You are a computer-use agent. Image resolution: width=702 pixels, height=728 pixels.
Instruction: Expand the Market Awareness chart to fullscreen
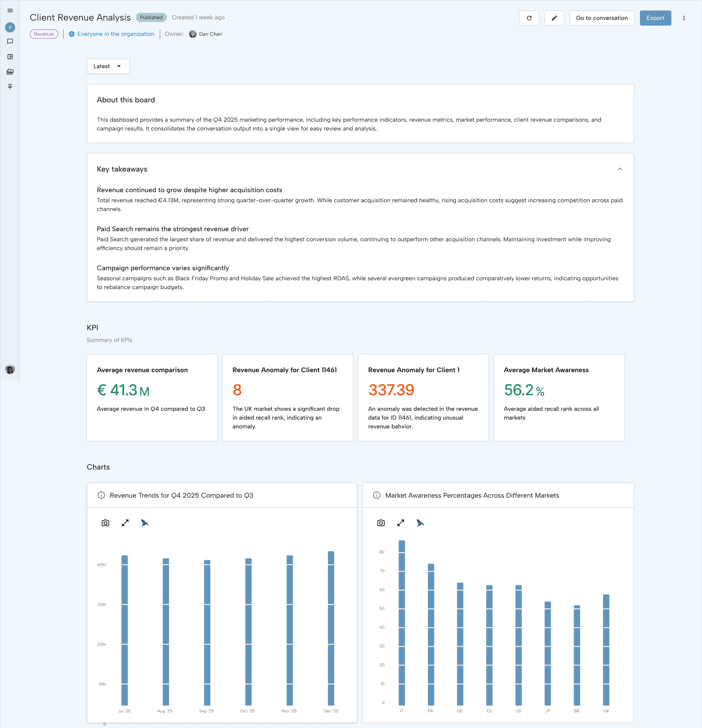click(x=400, y=523)
